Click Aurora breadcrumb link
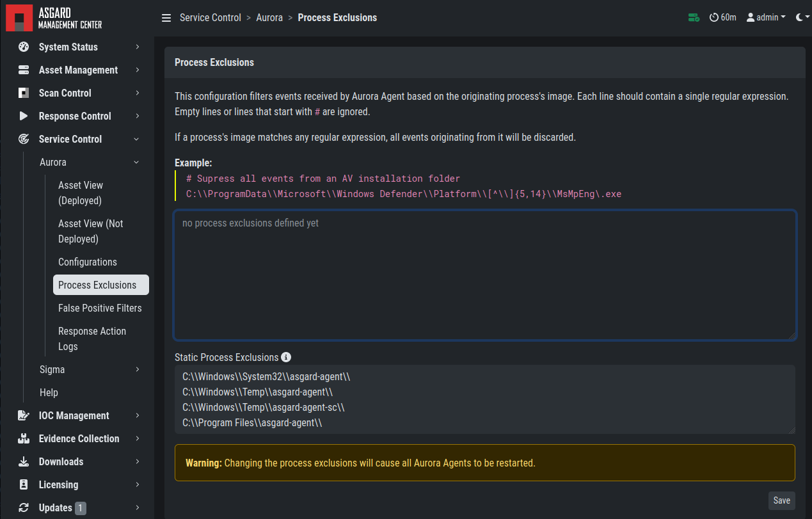This screenshot has width=812, height=519. point(269,18)
